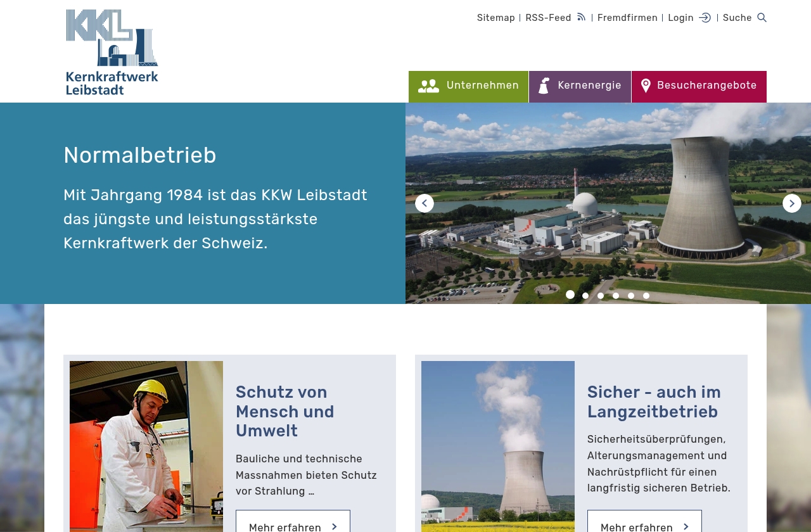The height and width of the screenshot is (532, 811).
Task: Open the Besucherangebote menu
Action: pos(699,87)
